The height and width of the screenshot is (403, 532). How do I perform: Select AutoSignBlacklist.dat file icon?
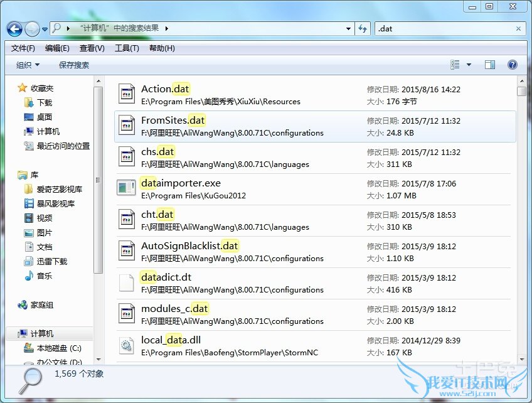[127, 250]
